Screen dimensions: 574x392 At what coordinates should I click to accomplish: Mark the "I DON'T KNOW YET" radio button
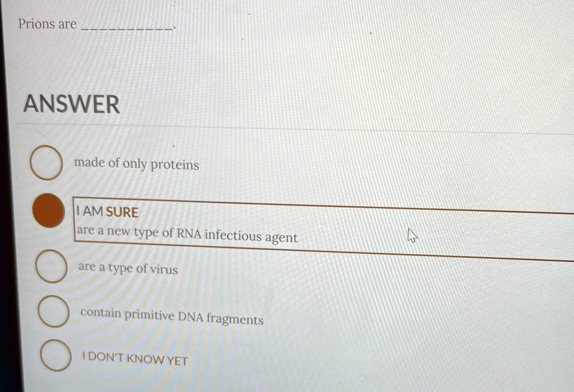(55, 355)
